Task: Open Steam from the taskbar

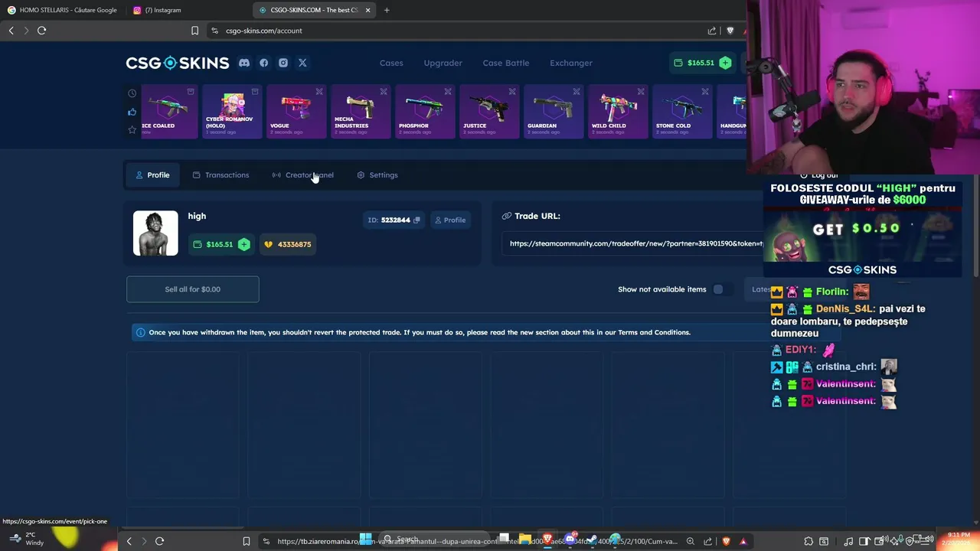Action: click(x=593, y=540)
